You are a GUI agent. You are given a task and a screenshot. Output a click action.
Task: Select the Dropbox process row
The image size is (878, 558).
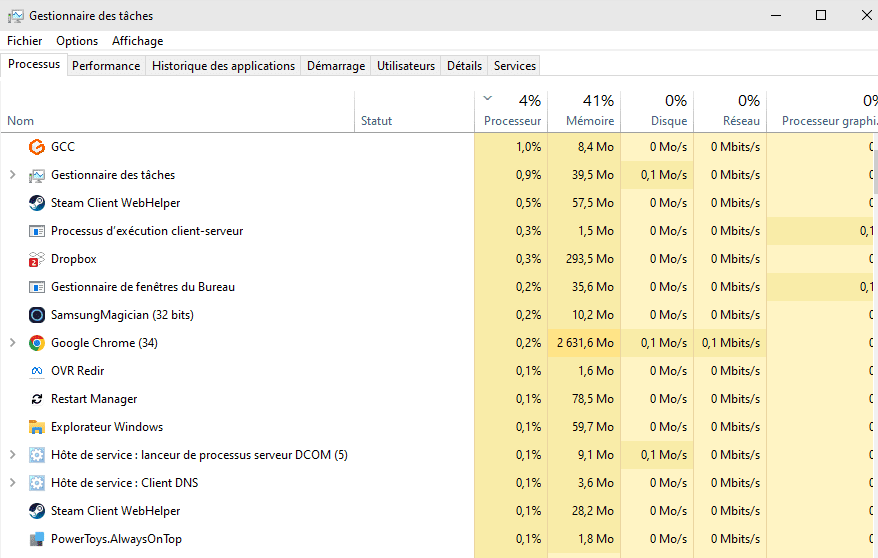pyautogui.click(x=437, y=259)
